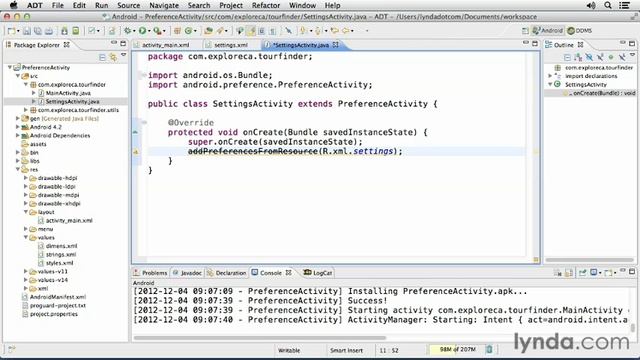Screen dimensions: 640x360
Task: Click the Spotlight search icon in menu bar
Action: click(x=608, y=5)
